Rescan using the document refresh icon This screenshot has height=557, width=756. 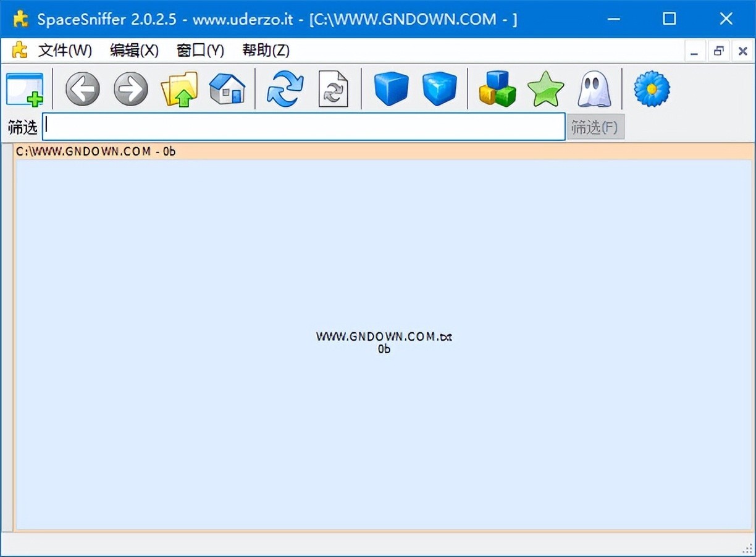click(x=334, y=89)
